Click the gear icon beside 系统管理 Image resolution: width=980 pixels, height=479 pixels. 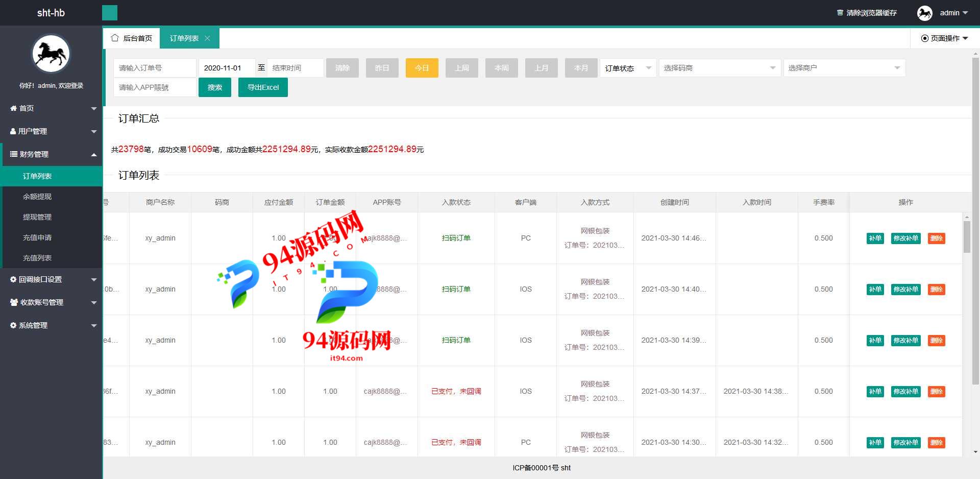click(x=13, y=325)
